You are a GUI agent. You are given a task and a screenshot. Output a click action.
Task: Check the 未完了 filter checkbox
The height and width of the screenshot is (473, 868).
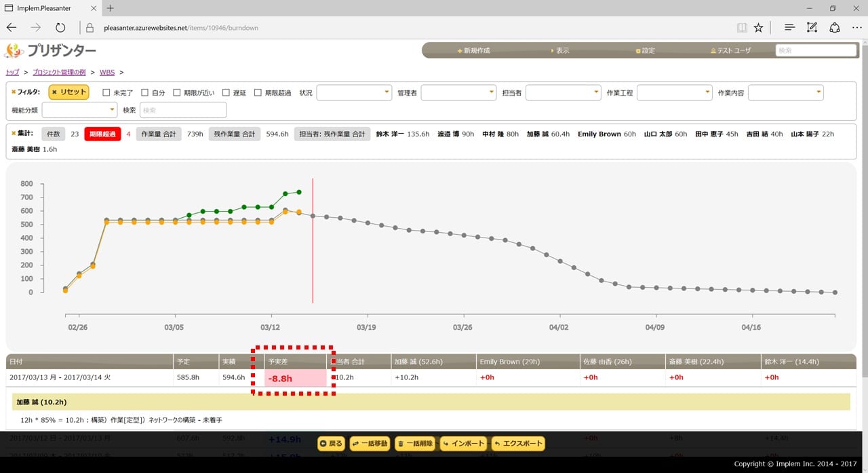106,93
